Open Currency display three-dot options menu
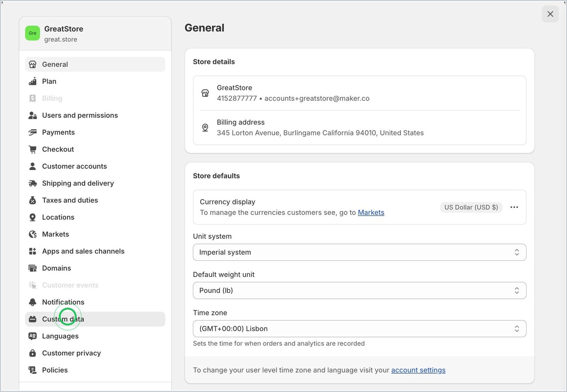Viewport: 567px width, 392px height. pos(514,207)
